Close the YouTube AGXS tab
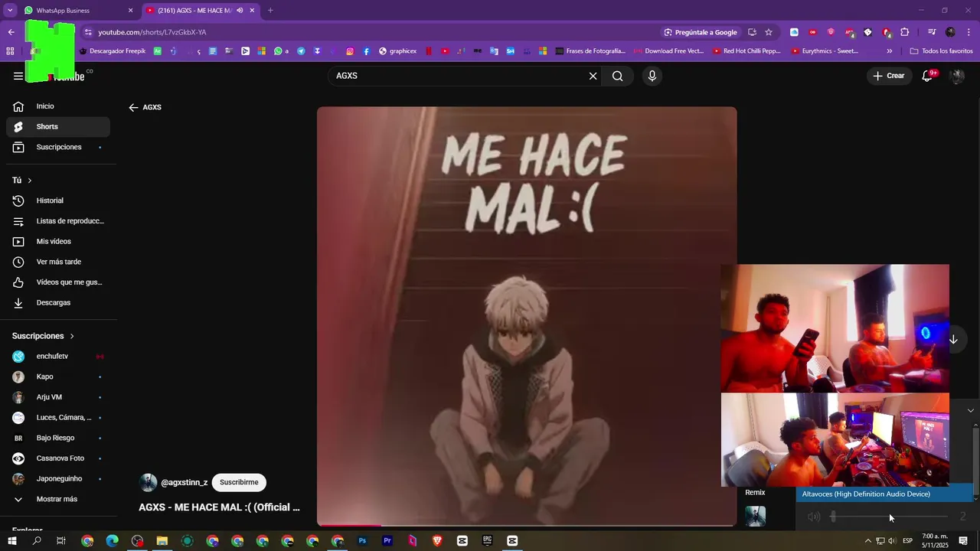The height and width of the screenshot is (551, 980). coord(252,11)
